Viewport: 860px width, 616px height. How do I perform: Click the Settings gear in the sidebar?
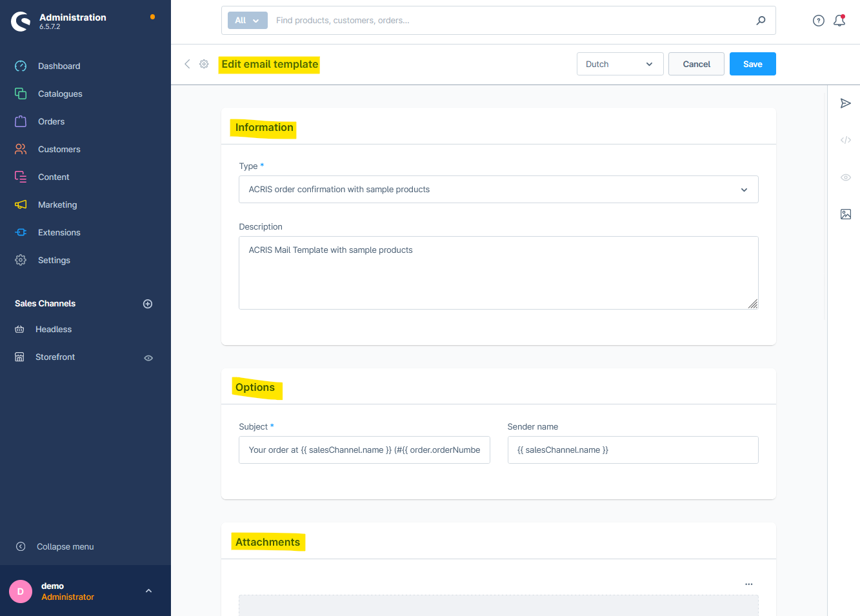click(21, 260)
